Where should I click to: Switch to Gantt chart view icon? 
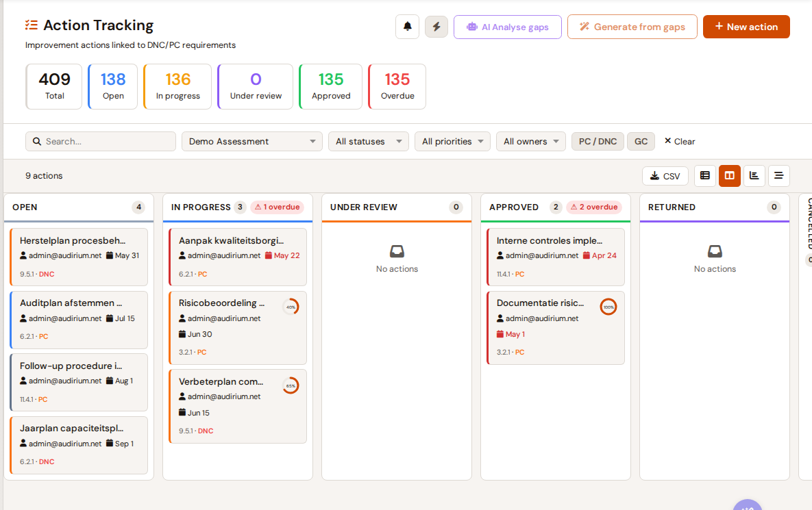754,176
